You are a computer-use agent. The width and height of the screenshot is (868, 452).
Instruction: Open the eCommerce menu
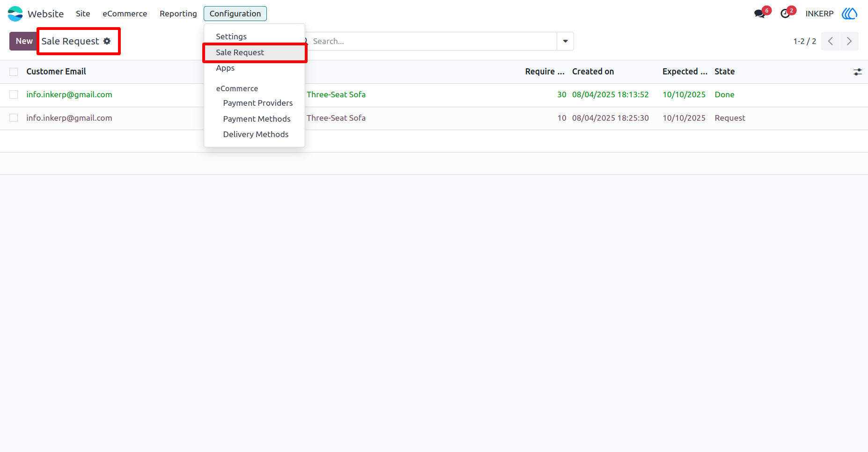(125, 14)
